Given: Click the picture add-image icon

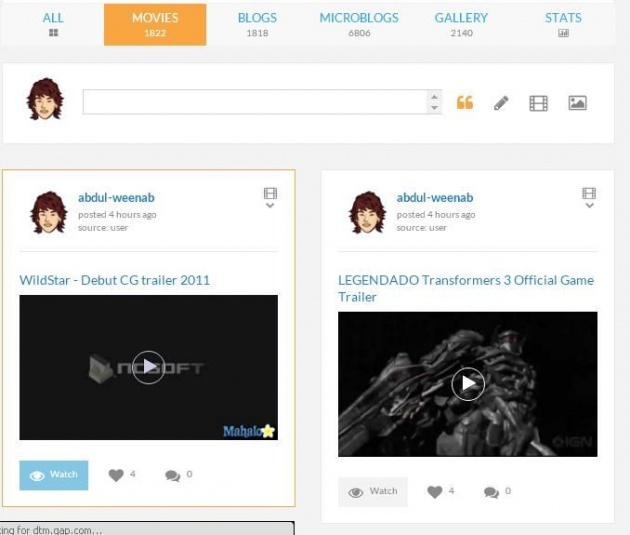Looking at the screenshot, I should click(x=577, y=103).
